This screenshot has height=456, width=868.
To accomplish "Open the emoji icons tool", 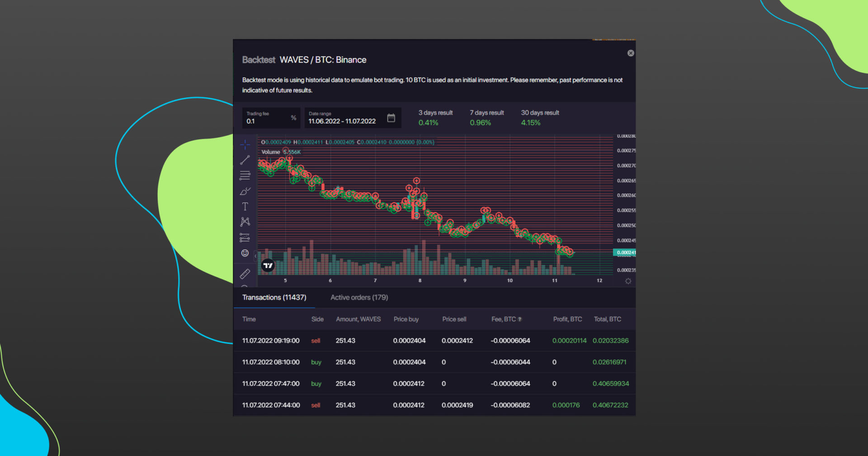I will click(245, 253).
